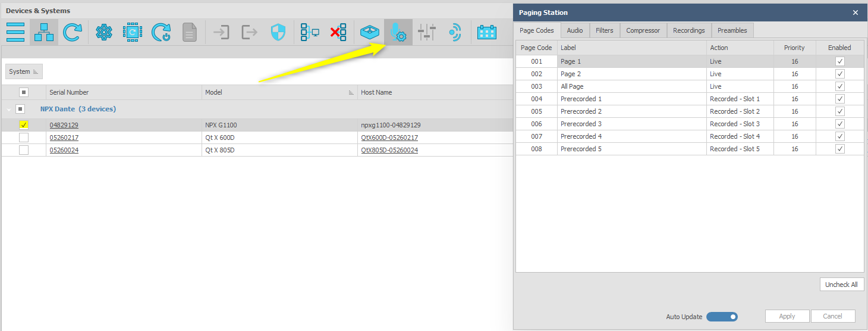
Task: Click the Page Code column header
Action: [x=536, y=48]
